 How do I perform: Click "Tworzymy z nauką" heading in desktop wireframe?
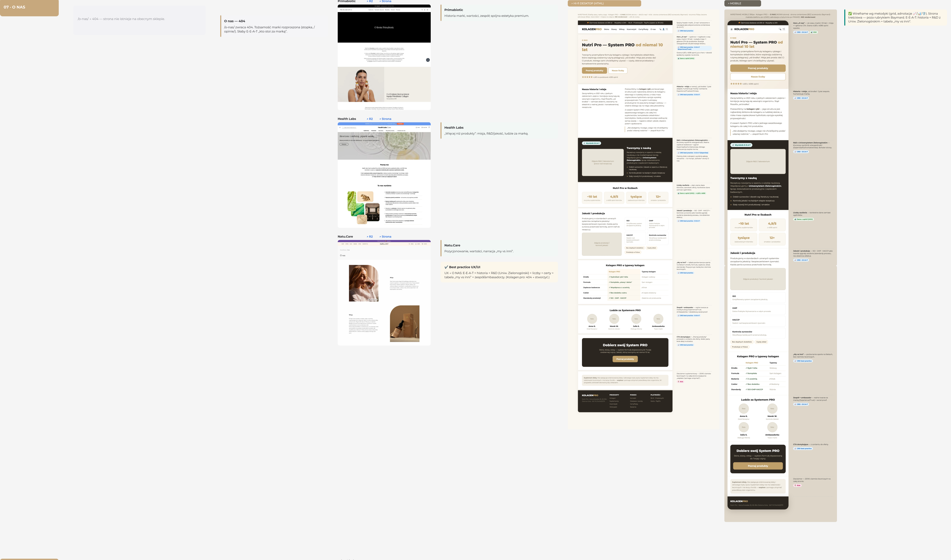(x=638, y=148)
